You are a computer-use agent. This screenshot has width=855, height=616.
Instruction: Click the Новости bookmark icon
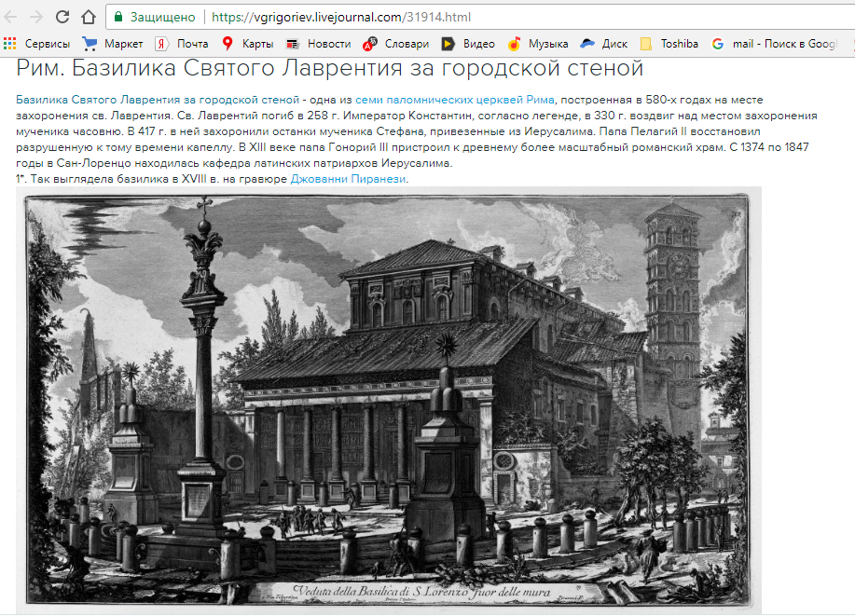(293, 44)
